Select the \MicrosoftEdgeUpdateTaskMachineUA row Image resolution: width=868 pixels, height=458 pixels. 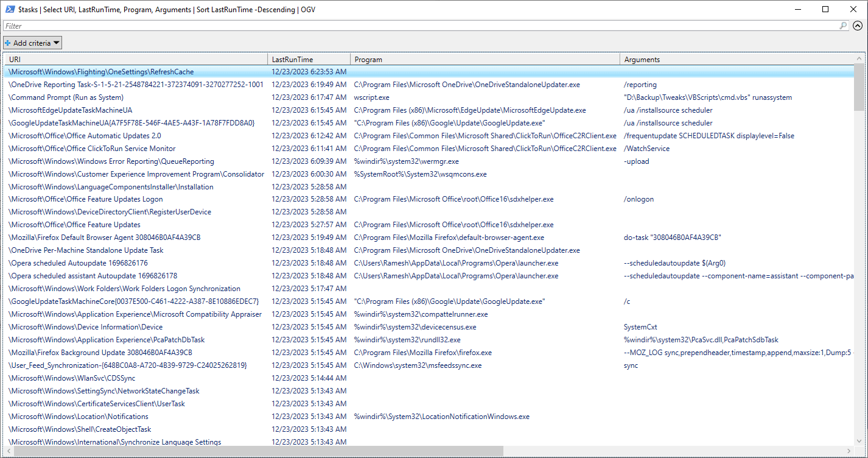(429, 110)
